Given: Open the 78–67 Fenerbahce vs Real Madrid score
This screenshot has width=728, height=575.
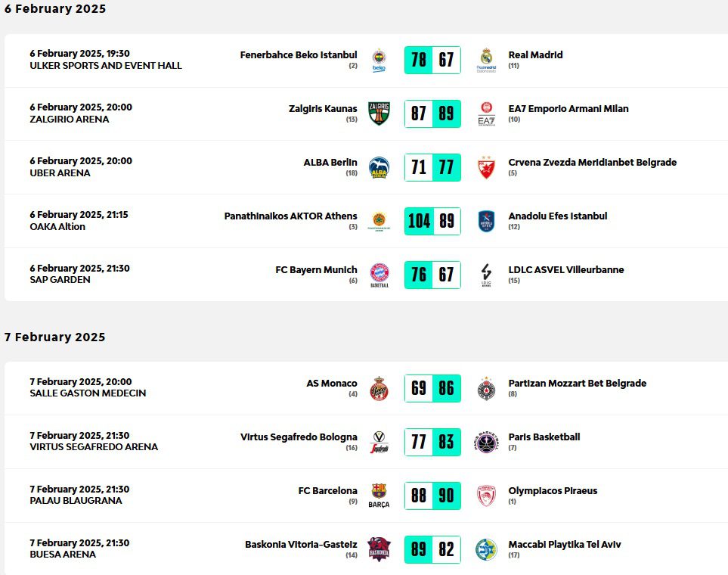Looking at the screenshot, I should 432,60.
